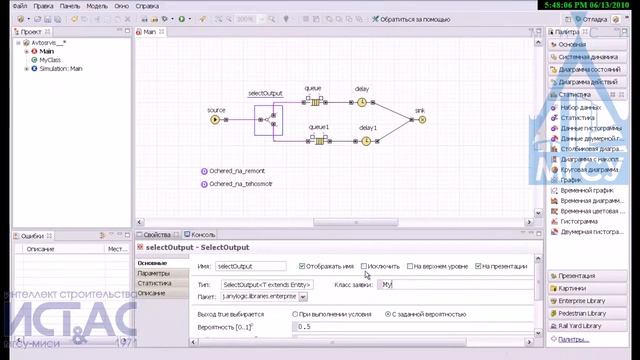
Task: Pick Двумерная гистограмма palette element
Action: [587, 231]
